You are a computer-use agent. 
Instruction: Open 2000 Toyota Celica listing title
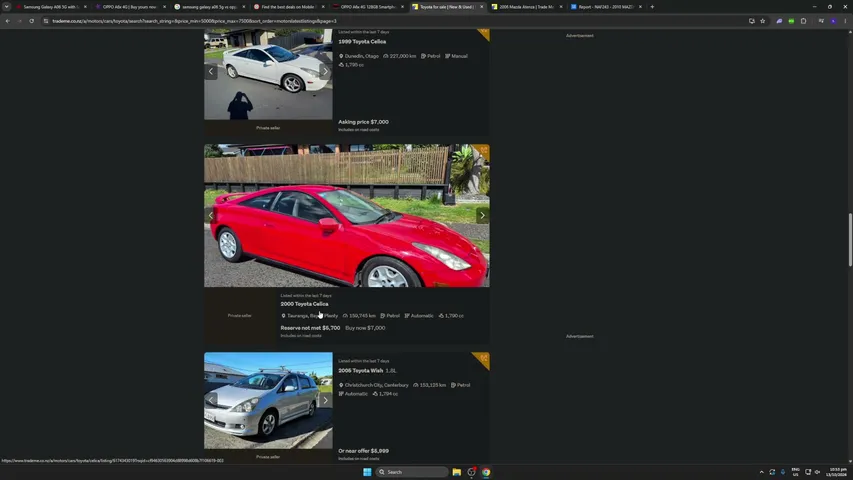click(304, 304)
